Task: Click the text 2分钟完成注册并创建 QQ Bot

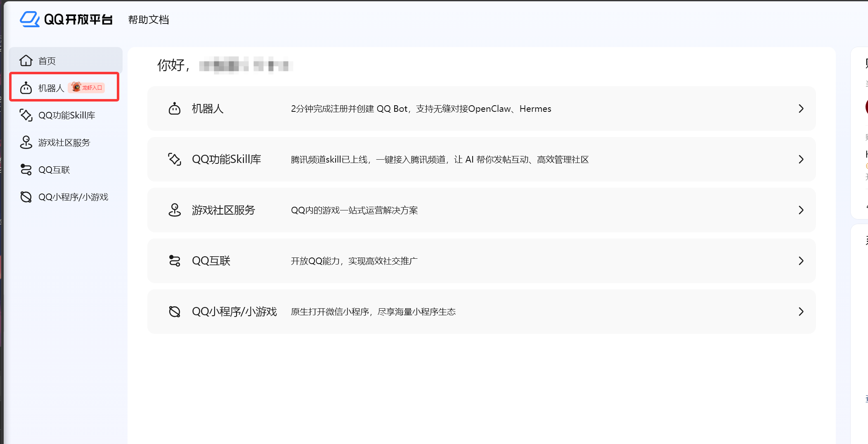Action: tap(349, 109)
